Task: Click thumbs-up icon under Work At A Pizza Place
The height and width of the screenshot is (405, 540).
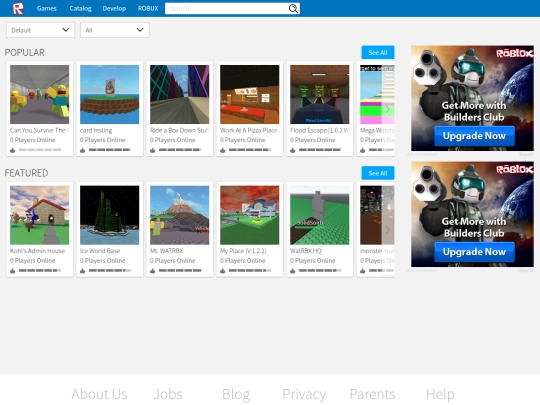Action: 223,150
